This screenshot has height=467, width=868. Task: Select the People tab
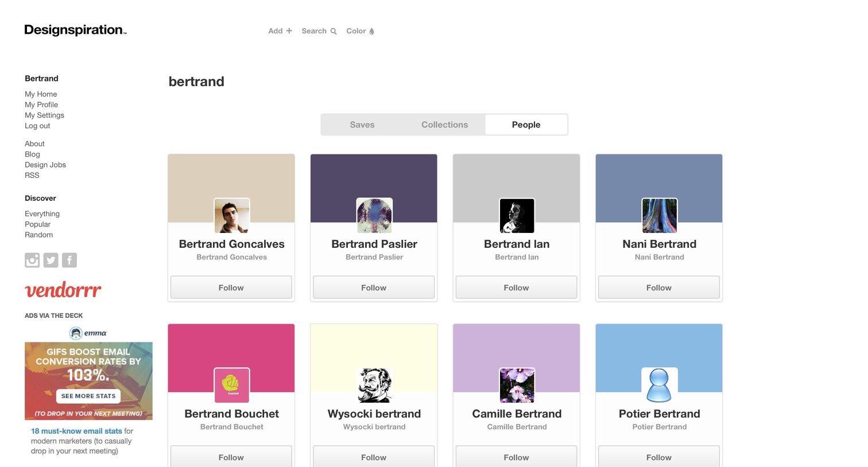[x=526, y=124]
